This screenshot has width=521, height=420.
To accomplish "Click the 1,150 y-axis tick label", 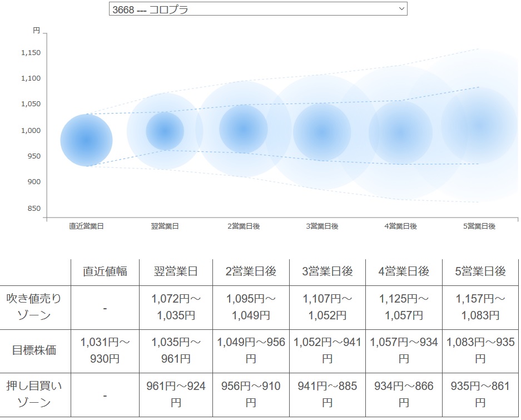I will tap(31, 52).
